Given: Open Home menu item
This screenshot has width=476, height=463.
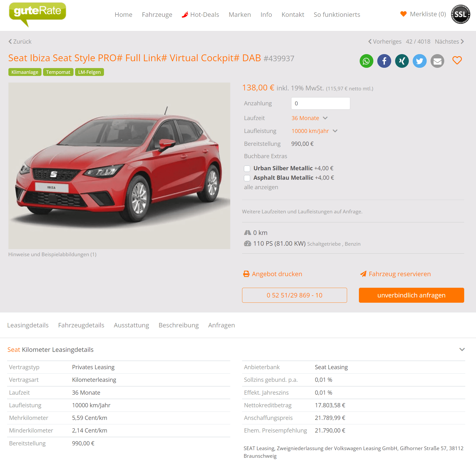Looking at the screenshot, I should [x=123, y=15].
